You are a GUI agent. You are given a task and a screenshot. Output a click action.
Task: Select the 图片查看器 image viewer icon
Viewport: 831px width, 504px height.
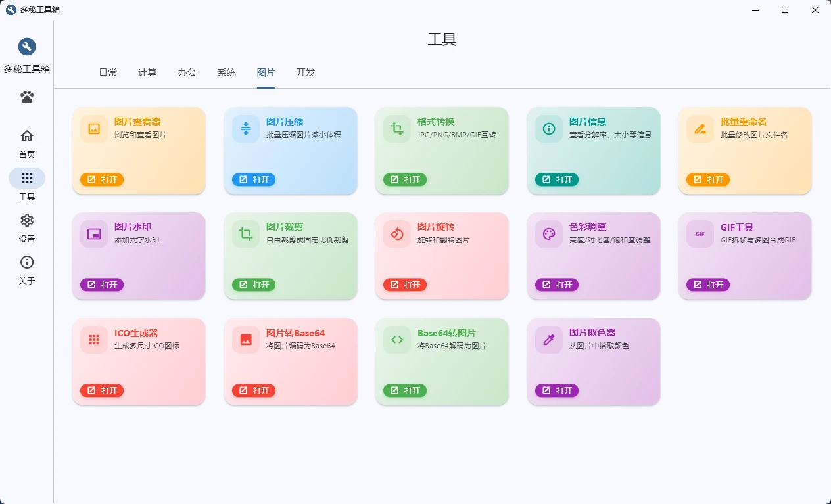[93, 129]
